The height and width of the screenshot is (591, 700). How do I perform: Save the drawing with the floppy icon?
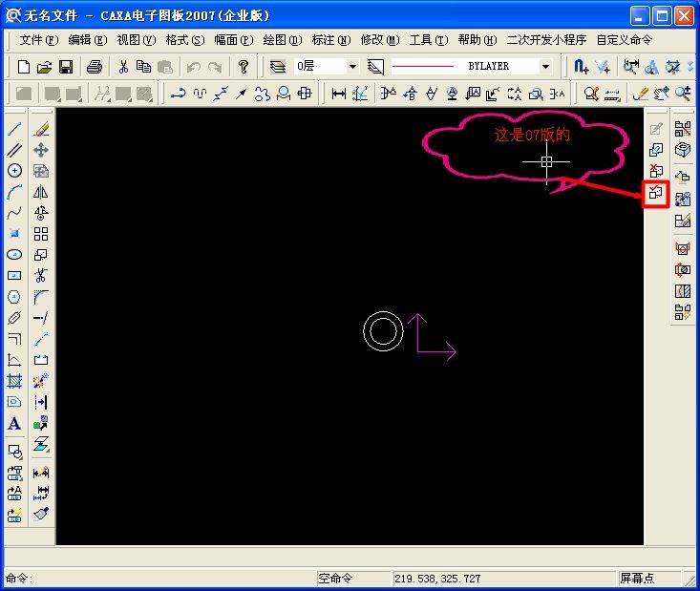pyautogui.click(x=66, y=67)
